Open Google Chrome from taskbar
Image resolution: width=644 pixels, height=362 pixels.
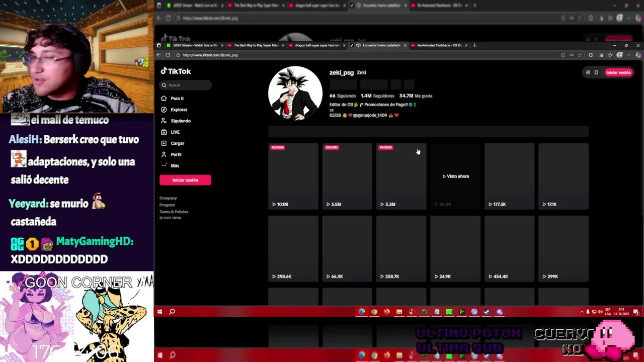[374, 312]
